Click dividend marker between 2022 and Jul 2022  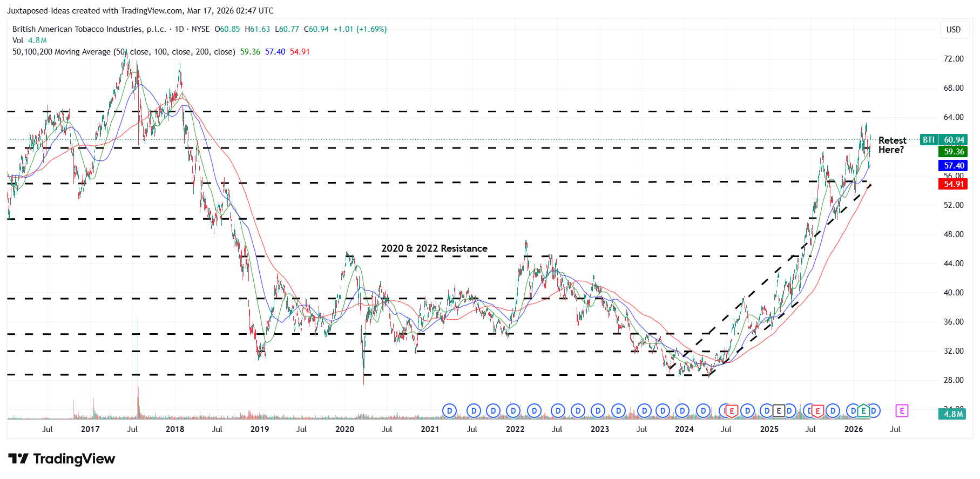coord(534,411)
